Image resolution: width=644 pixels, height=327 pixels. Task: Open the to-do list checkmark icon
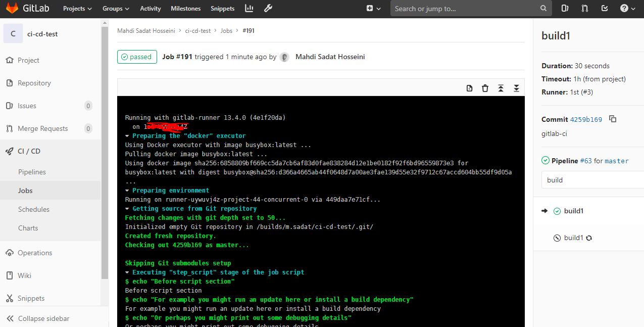point(605,9)
